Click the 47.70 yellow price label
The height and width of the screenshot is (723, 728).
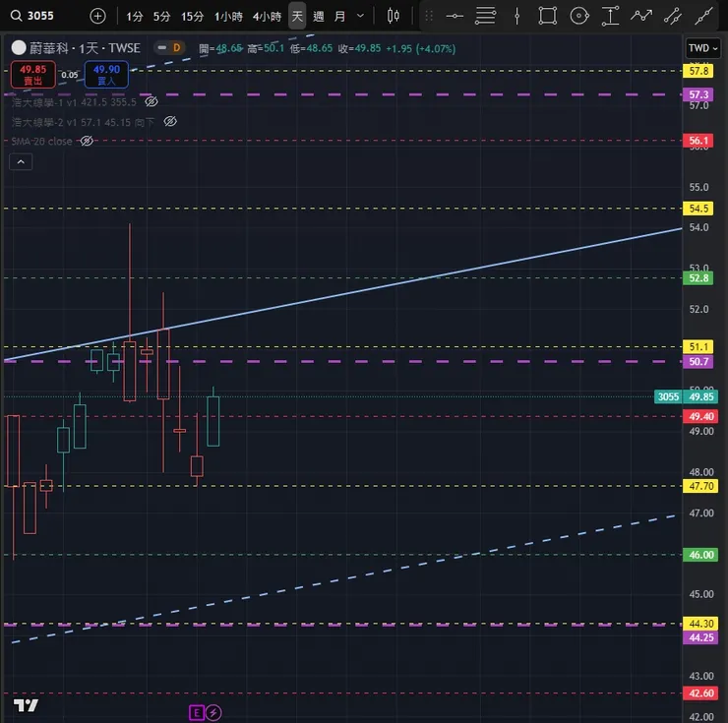(x=700, y=486)
